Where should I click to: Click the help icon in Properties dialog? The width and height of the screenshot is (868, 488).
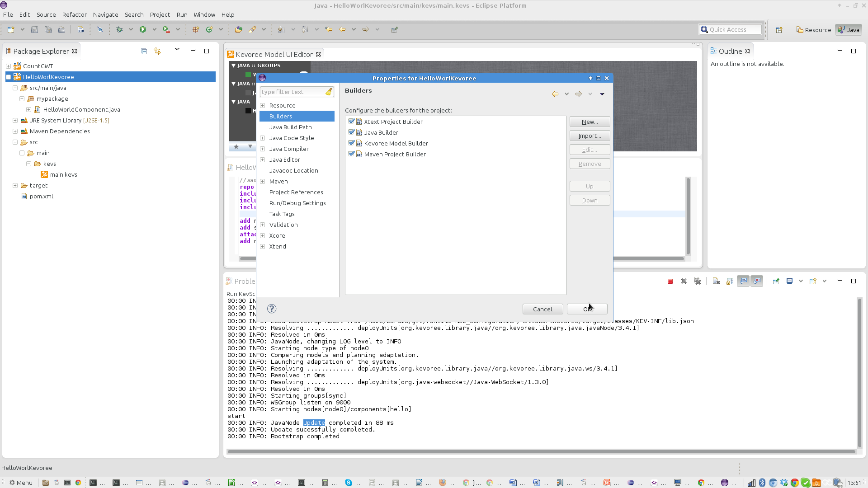coord(272,309)
